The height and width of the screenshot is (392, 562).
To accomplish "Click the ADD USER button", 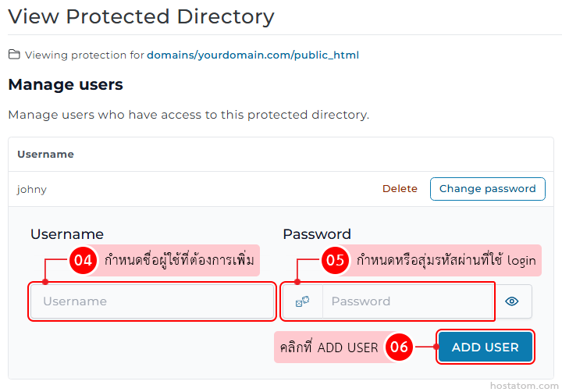I will tap(485, 347).
